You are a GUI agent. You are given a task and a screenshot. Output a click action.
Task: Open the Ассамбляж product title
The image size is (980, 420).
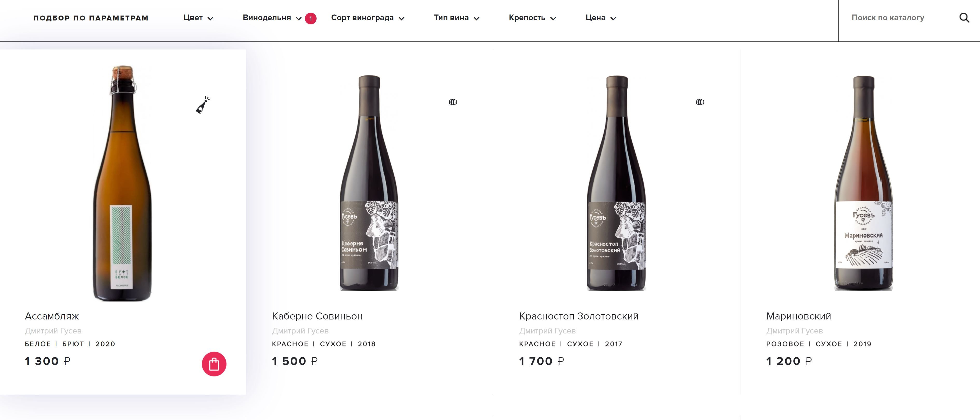pos(52,316)
